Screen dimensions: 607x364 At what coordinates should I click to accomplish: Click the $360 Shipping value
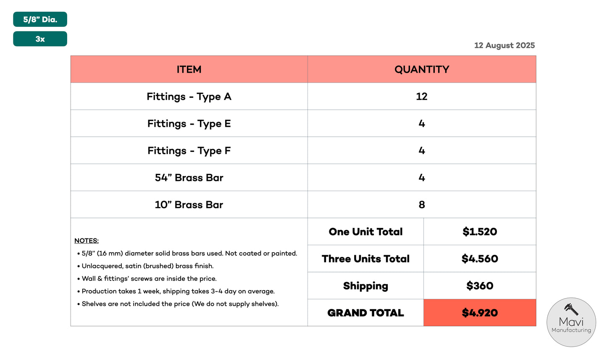click(480, 286)
